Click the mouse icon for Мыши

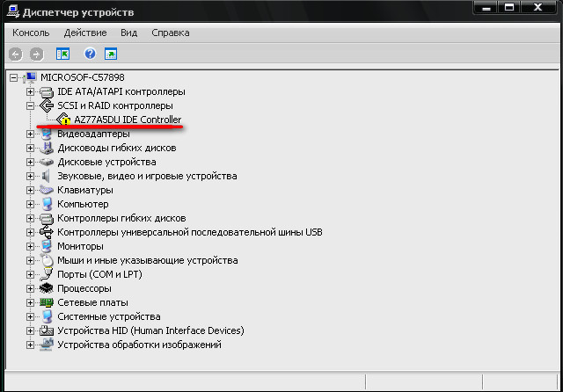[x=47, y=260]
